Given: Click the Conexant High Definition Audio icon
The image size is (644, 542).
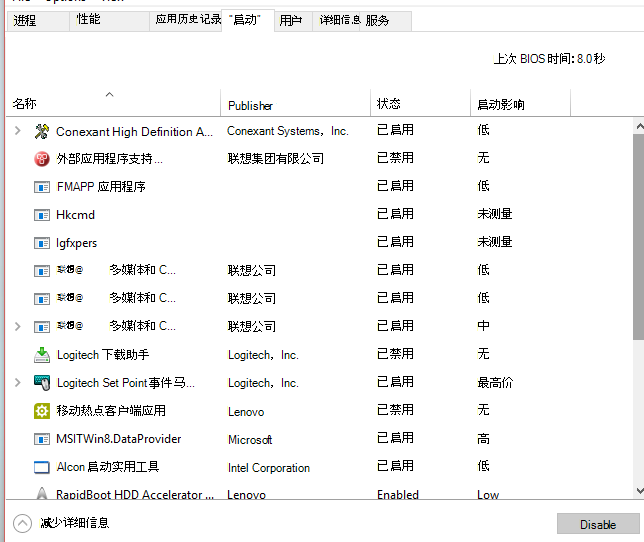Looking at the screenshot, I should [x=42, y=131].
